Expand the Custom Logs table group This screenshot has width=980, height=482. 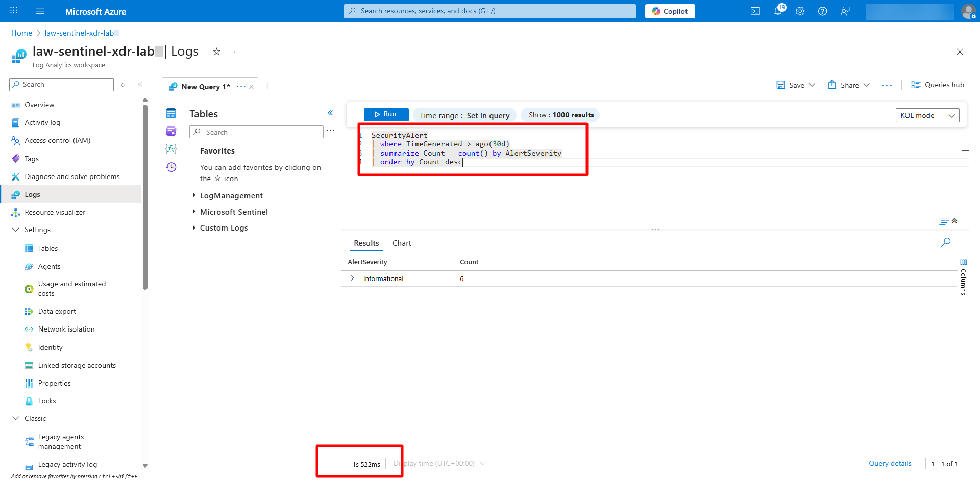point(194,227)
